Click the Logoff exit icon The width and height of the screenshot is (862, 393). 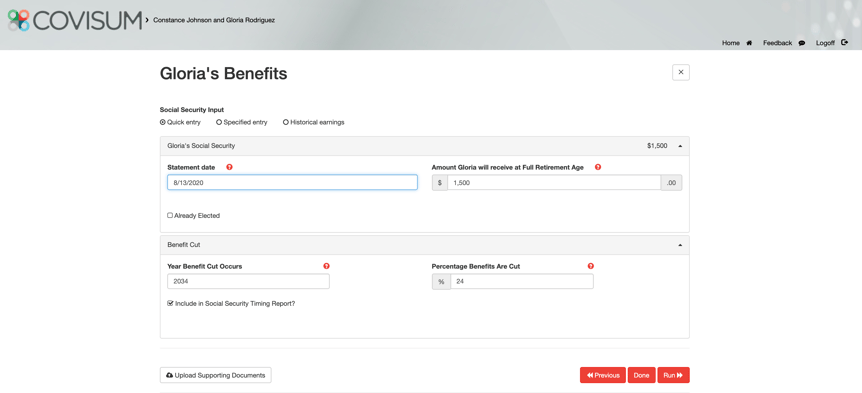844,42
